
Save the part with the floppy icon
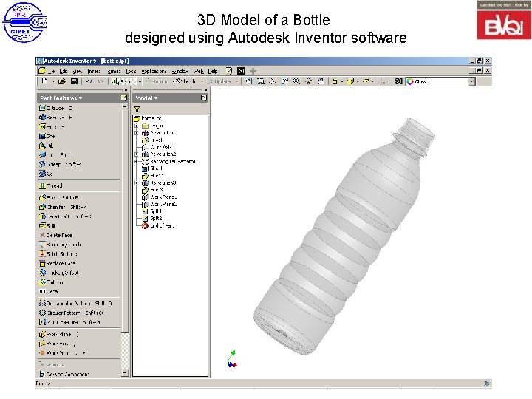[74, 81]
